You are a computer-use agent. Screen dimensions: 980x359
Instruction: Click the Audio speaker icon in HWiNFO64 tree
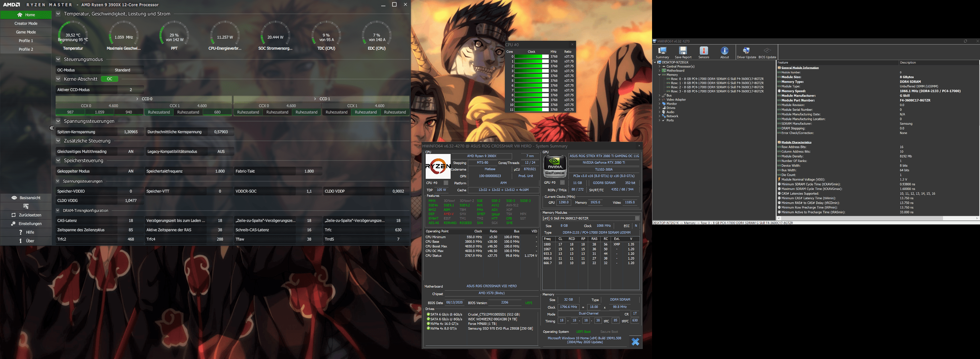coord(664,112)
